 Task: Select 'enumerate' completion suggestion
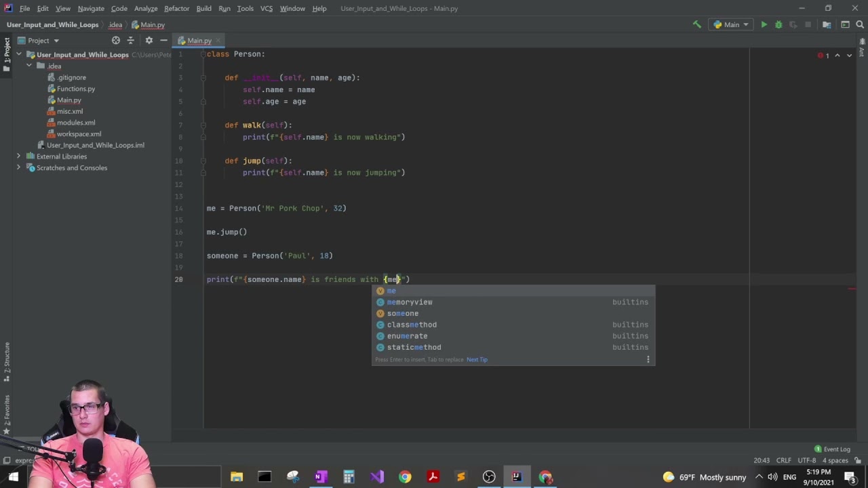pos(513,336)
